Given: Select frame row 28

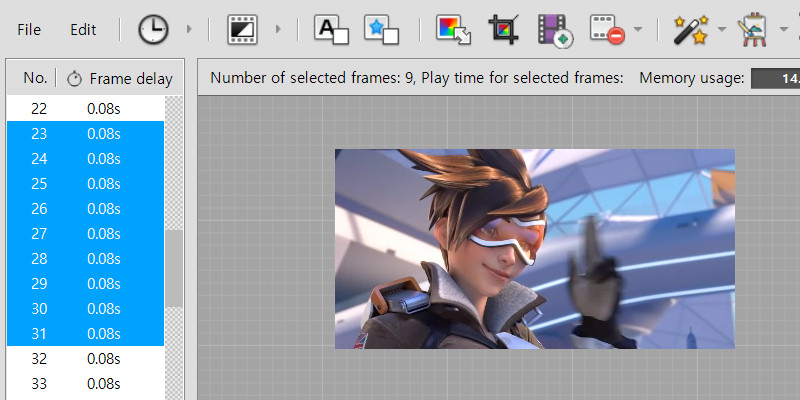Looking at the screenshot, I should coord(86,259).
